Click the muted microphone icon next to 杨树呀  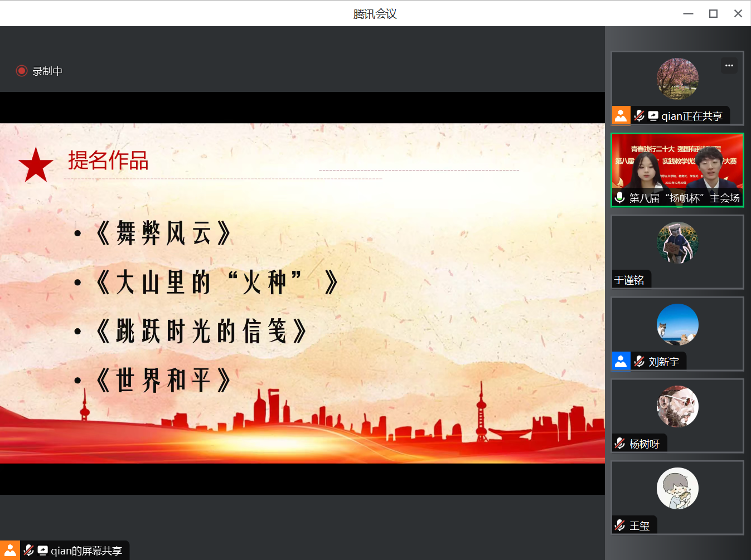pos(619,443)
